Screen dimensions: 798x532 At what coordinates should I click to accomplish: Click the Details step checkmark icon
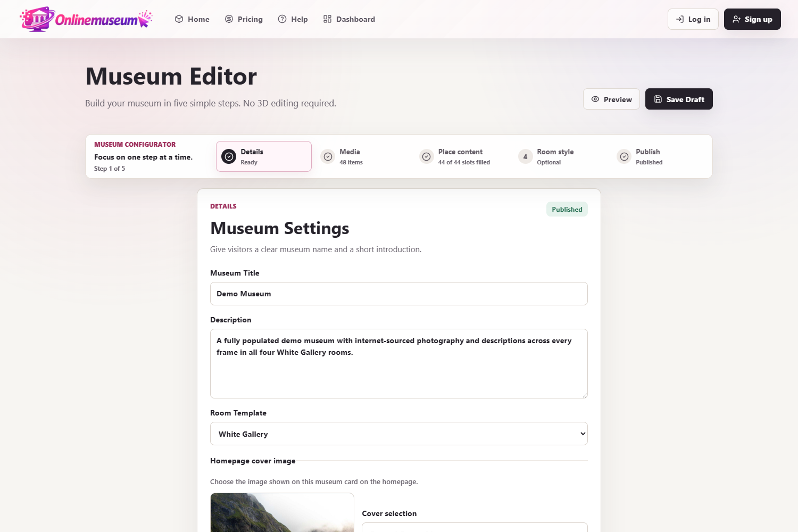tap(229, 156)
